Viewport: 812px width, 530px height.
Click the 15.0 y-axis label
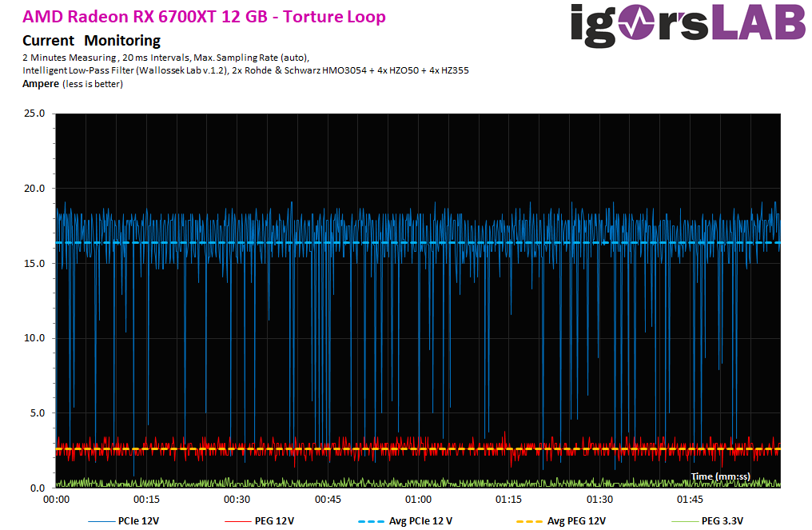pyautogui.click(x=34, y=263)
